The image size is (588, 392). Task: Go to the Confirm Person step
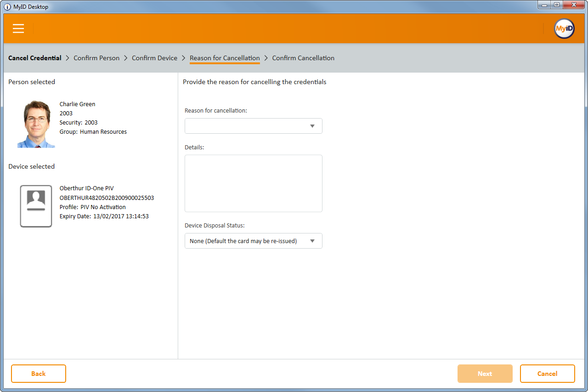coord(96,58)
